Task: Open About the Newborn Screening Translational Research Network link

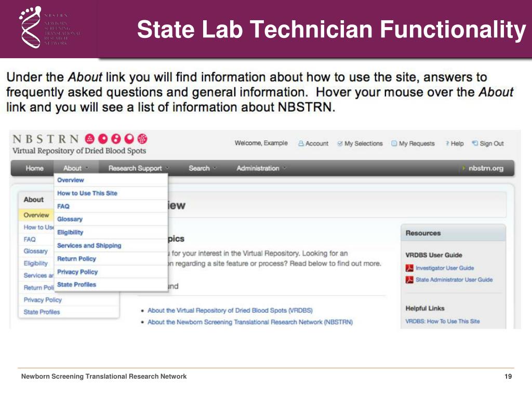Action: (250, 322)
